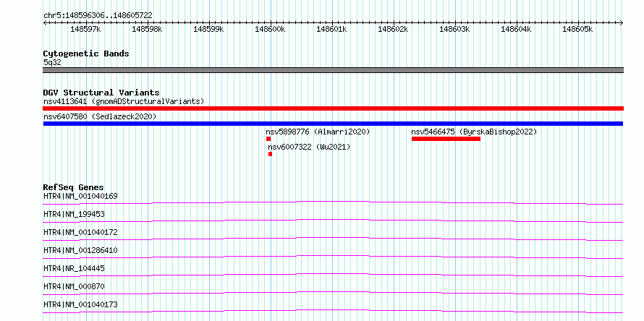
Task: Open HTR4|NM_001286410 transcript label
Action: [80, 250]
